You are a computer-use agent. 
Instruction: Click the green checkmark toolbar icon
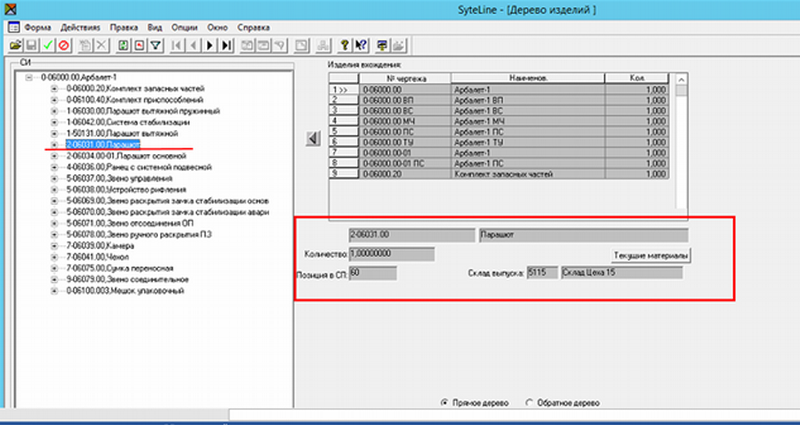pyautogui.click(x=47, y=45)
